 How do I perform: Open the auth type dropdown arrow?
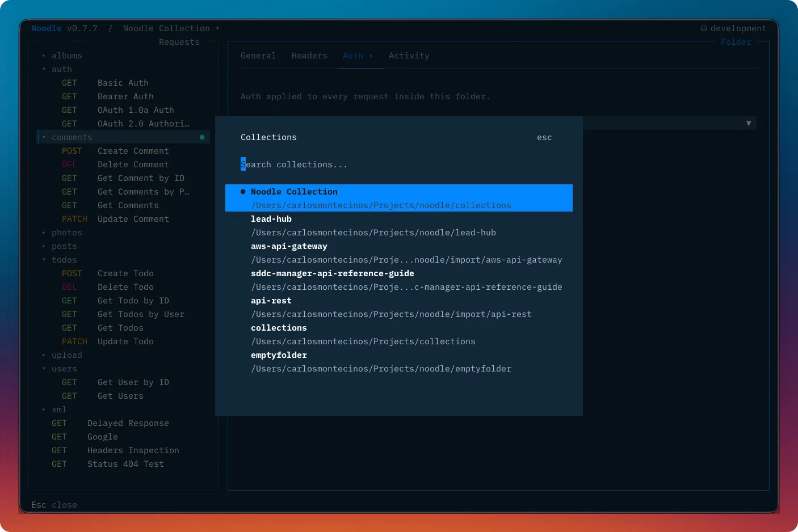[x=749, y=123]
